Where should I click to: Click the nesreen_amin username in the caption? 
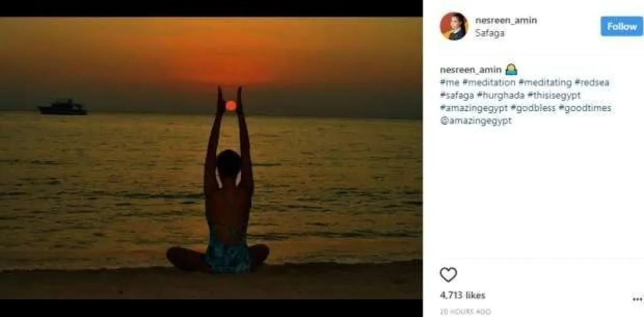pyautogui.click(x=471, y=70)
